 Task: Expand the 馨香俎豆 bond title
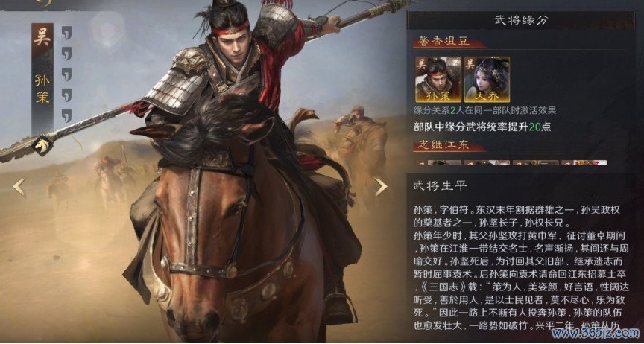tap(443, 42)
